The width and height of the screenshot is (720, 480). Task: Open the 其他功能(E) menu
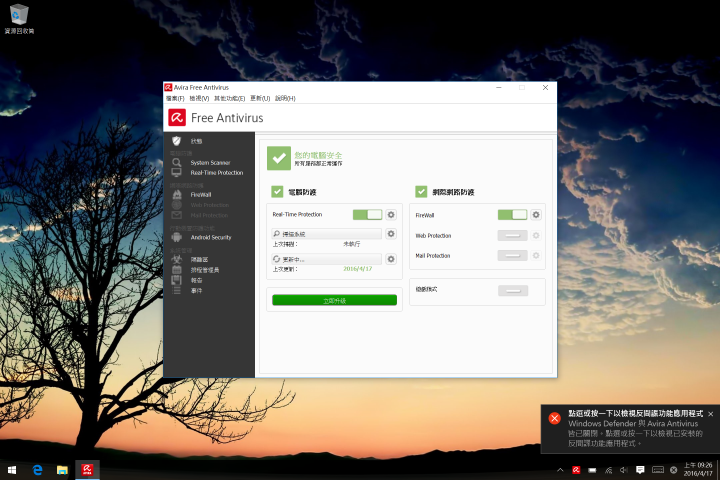229,98
